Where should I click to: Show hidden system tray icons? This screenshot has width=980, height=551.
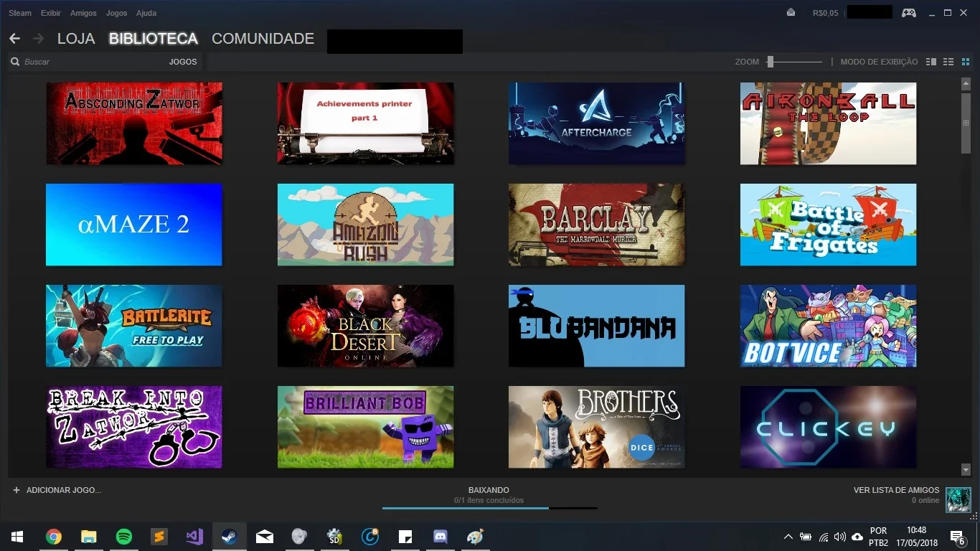click(788, 537)
